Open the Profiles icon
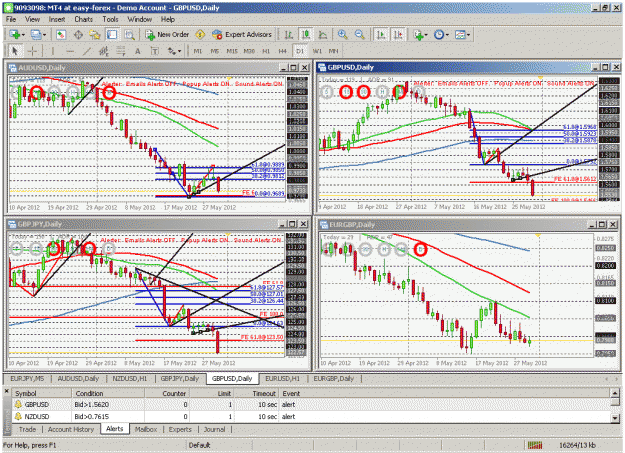 [36, 35]
